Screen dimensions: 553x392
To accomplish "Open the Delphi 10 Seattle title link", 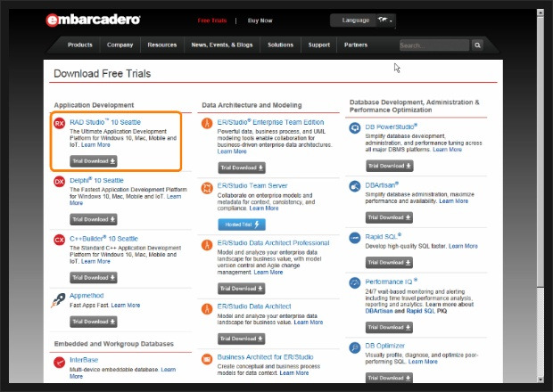I will 96,180.
